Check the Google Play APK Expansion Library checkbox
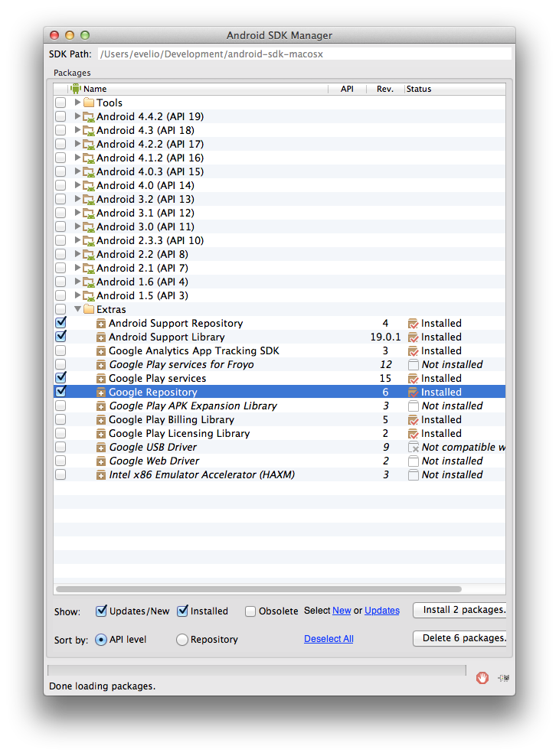This screenshot has height=756, width=559. (60, 406)
